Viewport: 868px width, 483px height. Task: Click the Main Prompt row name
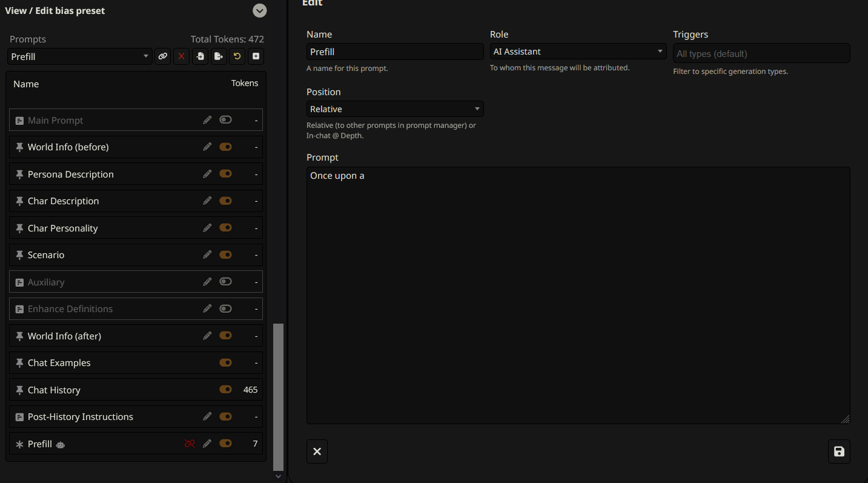point(55,120)
